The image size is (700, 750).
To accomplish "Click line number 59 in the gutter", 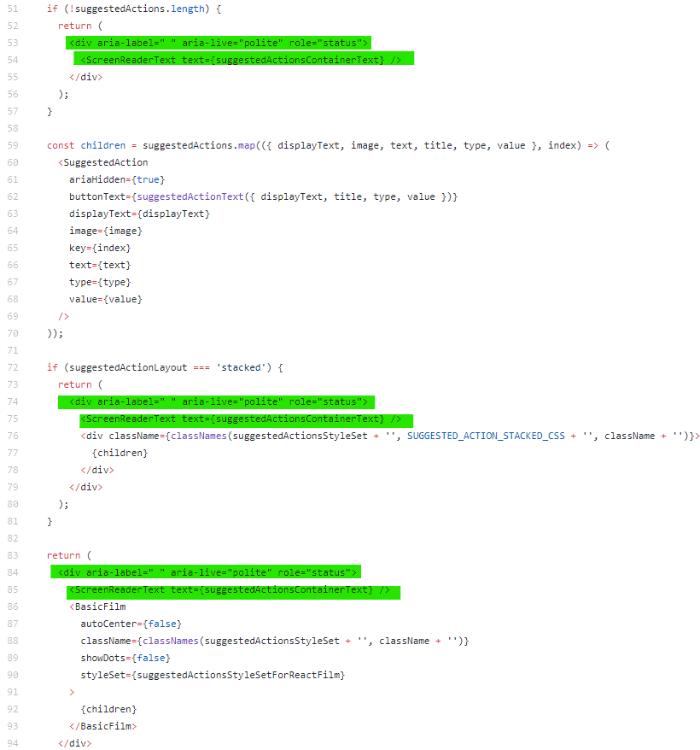I will coord(14,145).
